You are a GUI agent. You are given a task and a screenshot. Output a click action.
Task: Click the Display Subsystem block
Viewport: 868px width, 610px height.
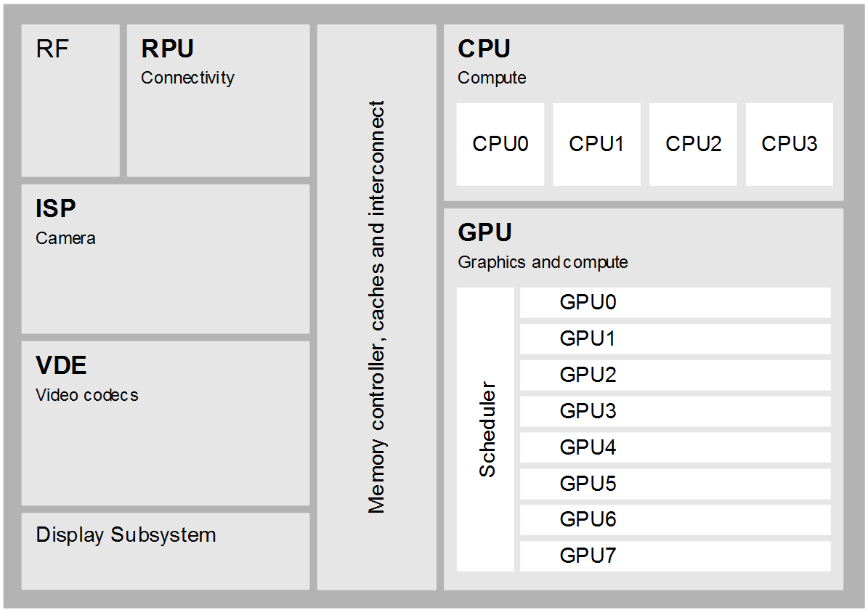click(166, 551)
